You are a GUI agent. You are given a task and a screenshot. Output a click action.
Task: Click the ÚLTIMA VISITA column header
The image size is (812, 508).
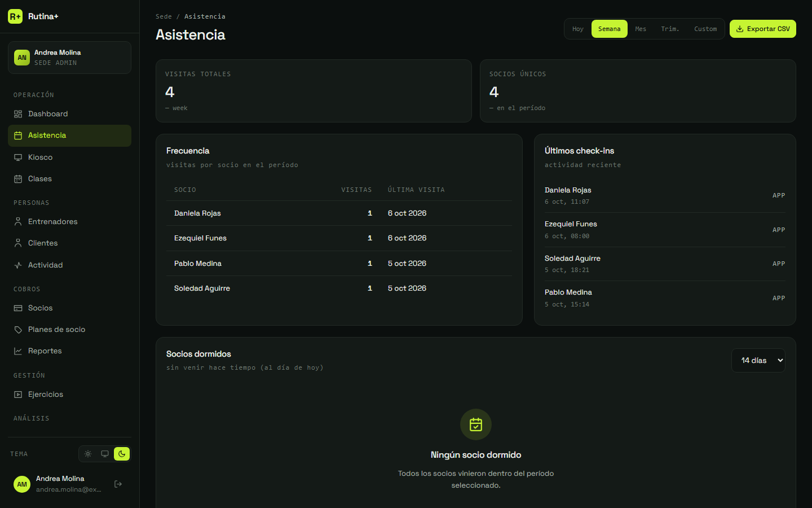416,190
